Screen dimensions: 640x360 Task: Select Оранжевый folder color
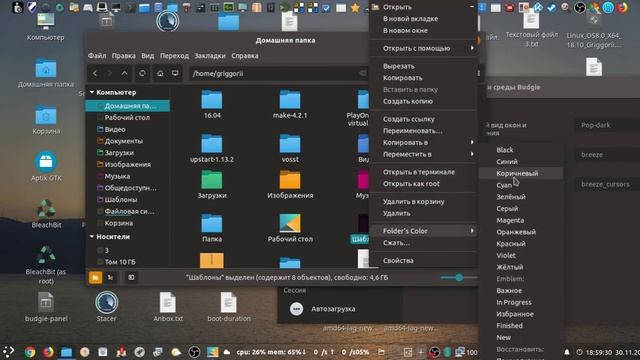click(x=521, y=232)
